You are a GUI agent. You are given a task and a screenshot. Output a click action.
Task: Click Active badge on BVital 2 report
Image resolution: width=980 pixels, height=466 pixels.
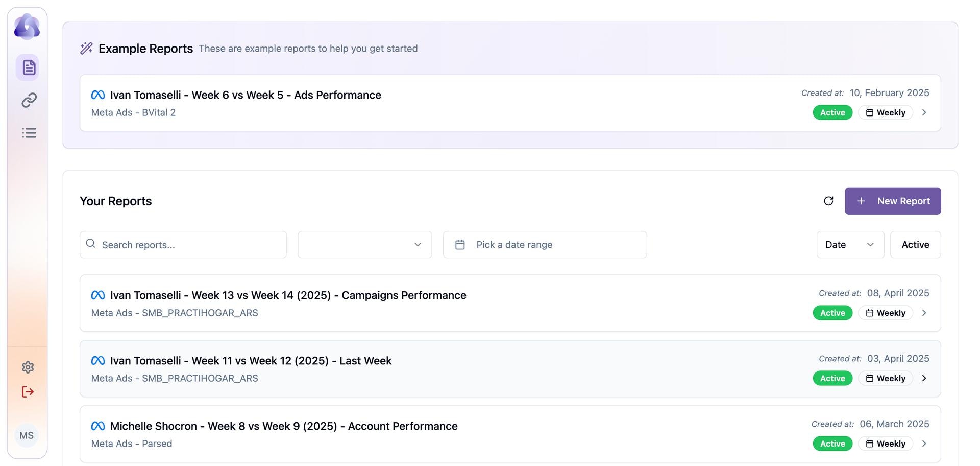(832, 112)
